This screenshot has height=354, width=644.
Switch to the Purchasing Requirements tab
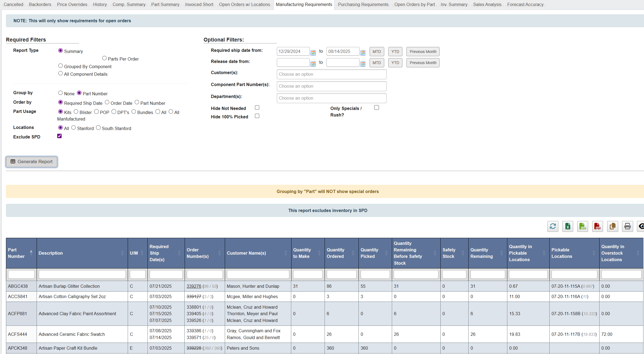[363, 4]
